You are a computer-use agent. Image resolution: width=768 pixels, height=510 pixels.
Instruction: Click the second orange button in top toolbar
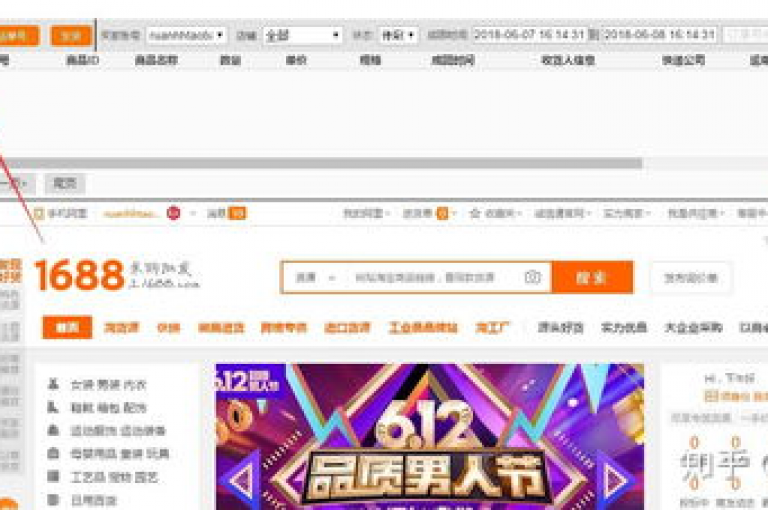tap(71, 35)
